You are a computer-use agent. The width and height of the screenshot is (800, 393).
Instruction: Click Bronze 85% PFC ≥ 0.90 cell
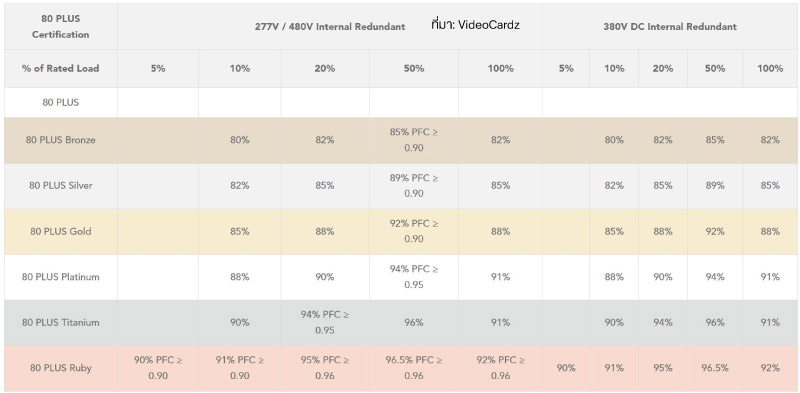414,140
